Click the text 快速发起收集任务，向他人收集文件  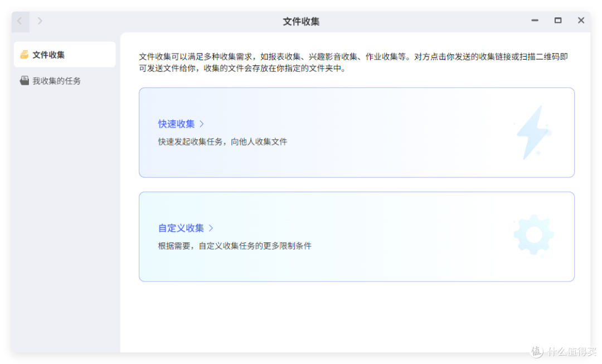pyautogui.click(x=222, y=142)
